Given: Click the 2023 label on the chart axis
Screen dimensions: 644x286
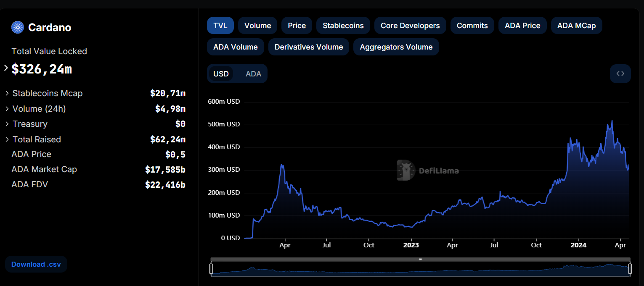Looking at the screenshot, I should coord(411,245).
